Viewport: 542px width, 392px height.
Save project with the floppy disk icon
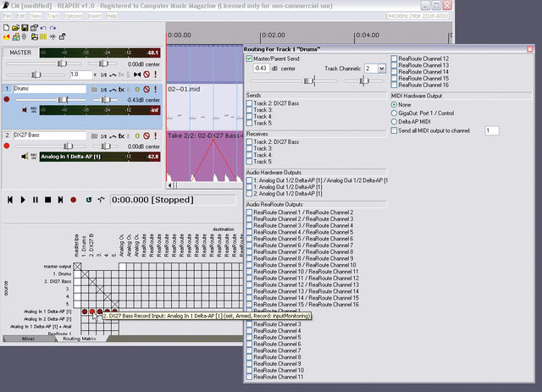coord(25,28)
